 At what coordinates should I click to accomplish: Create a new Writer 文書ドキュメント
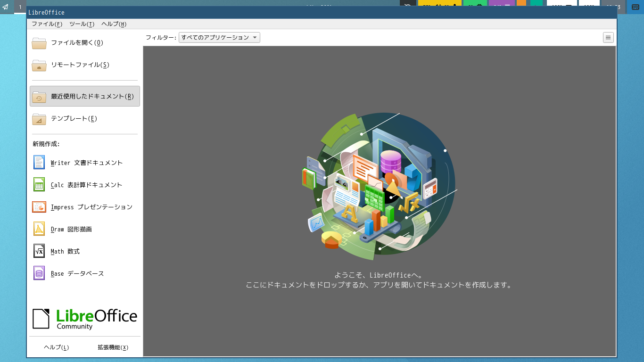click(x=85, y=163)
